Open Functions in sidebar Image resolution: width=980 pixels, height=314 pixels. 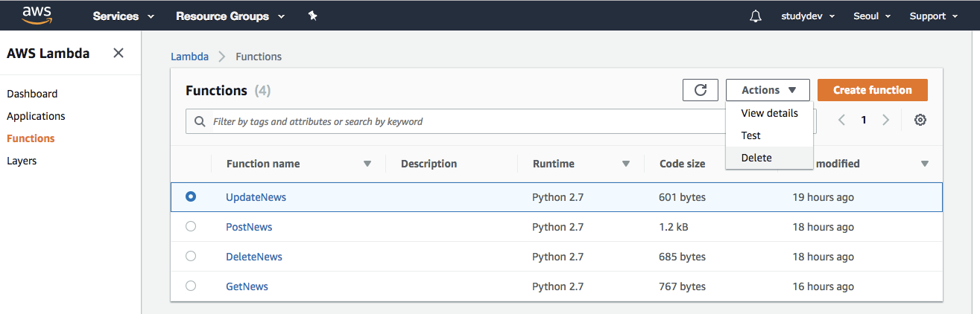pyautogui.click(x=31, y=138)
